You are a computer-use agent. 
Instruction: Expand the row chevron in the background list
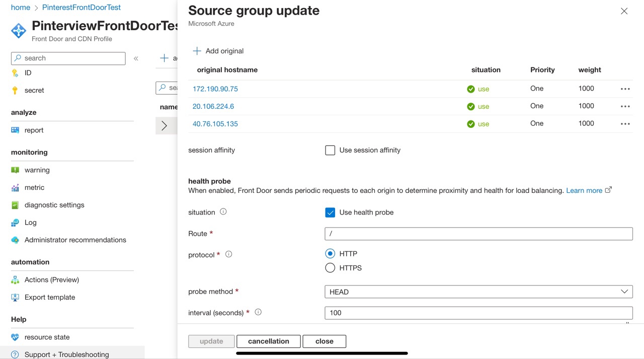tap(164, 126)
